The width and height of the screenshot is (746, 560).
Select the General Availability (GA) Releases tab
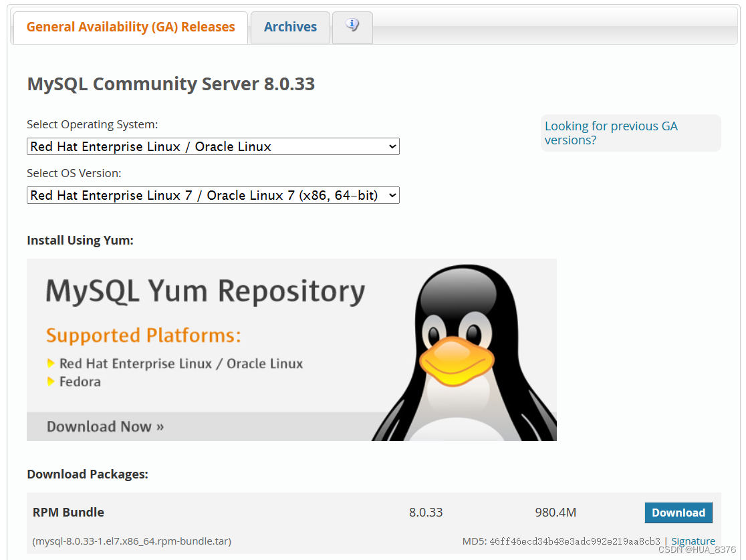click(x=130, y=27)
